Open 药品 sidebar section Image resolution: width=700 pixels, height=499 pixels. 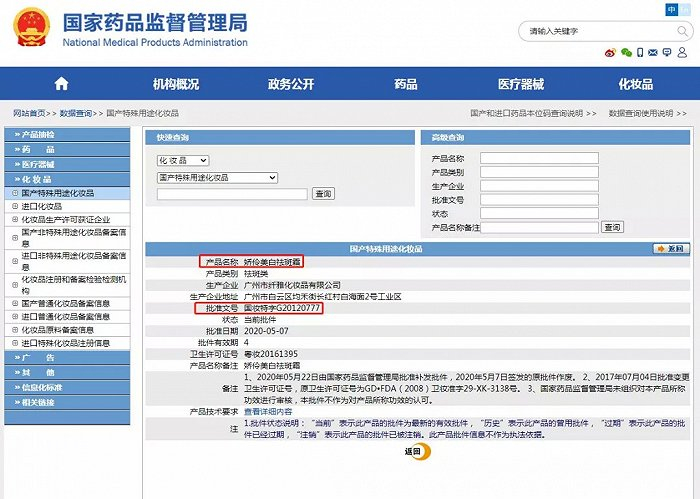[67, 150]
